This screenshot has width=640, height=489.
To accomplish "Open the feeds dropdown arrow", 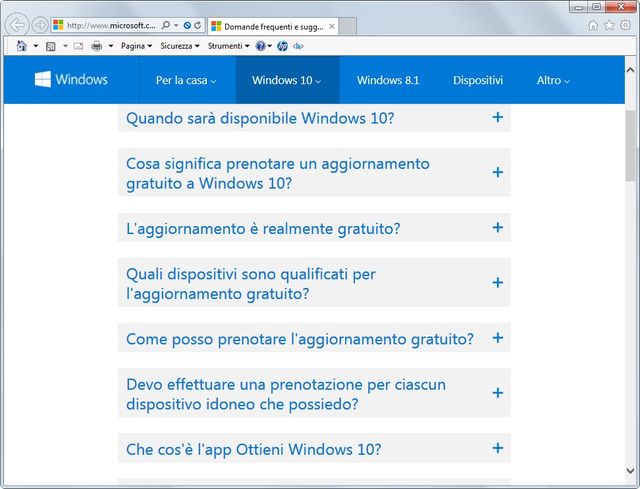I will [x=65, y=46].
